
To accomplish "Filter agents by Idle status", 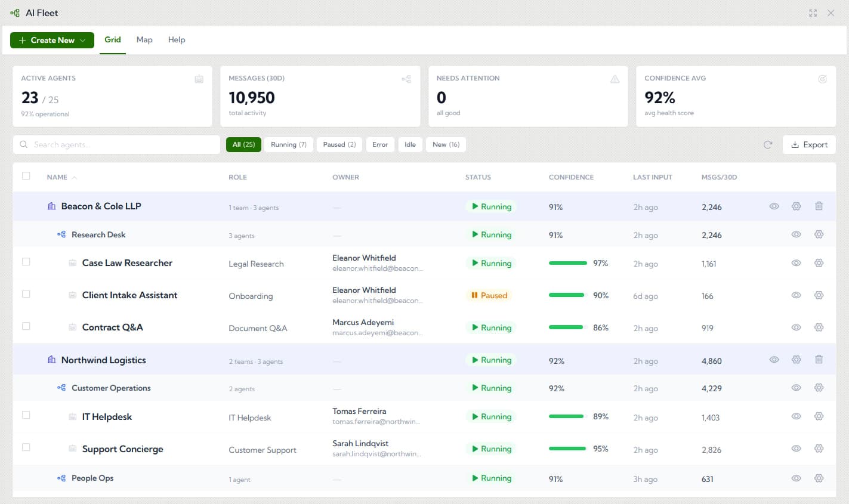I will click(x=410, y=145).
